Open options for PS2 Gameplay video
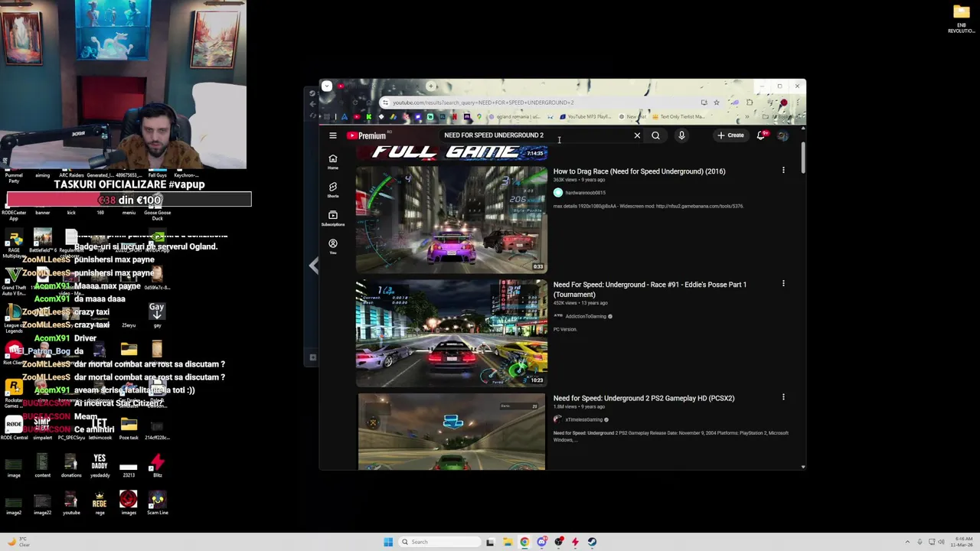Screen dimensions: 980x551 click(783, 397)
